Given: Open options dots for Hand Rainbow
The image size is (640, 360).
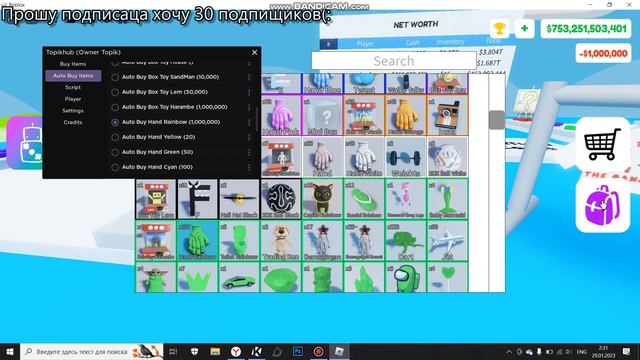Looking at the screenshot, I should [249, 122].
